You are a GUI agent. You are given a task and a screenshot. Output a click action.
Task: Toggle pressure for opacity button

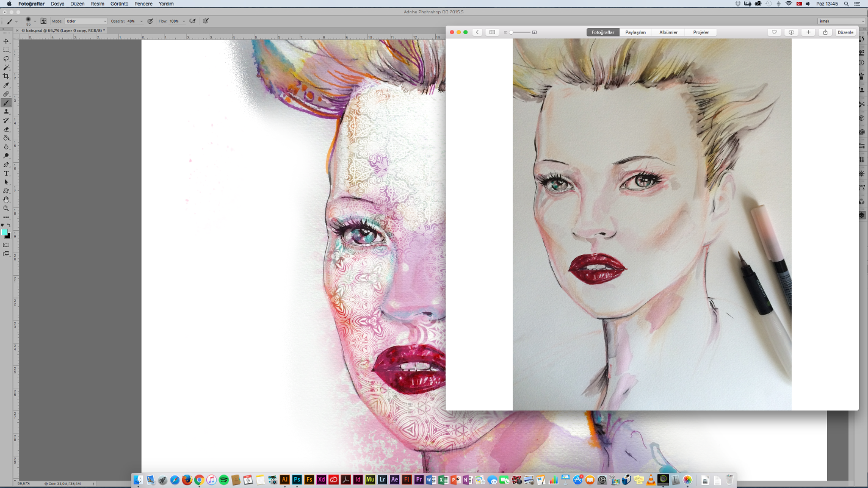(x=150, y=21)
